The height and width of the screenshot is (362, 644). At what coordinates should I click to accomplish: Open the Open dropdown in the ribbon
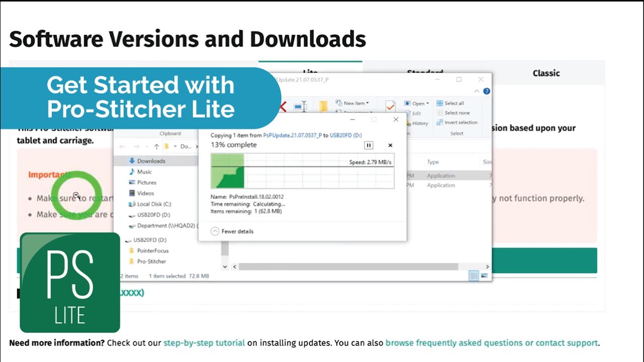point(417,104)
